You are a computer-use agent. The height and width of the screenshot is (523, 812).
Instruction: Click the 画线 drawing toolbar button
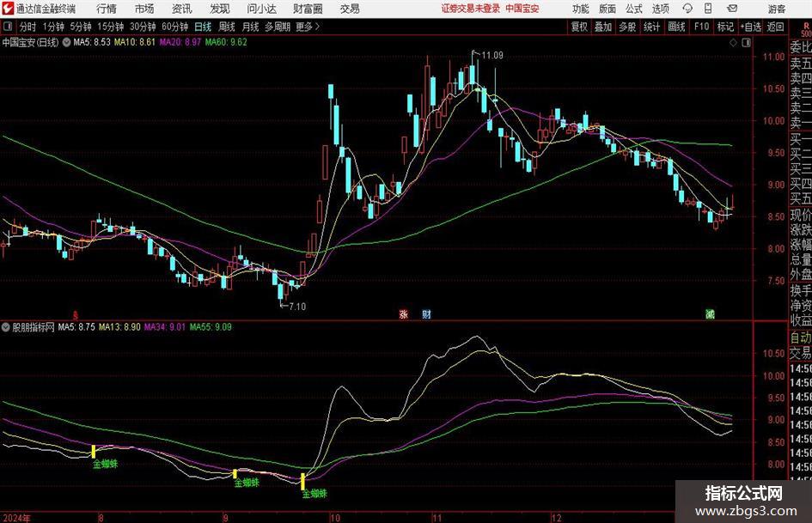[x=677, y=27]
